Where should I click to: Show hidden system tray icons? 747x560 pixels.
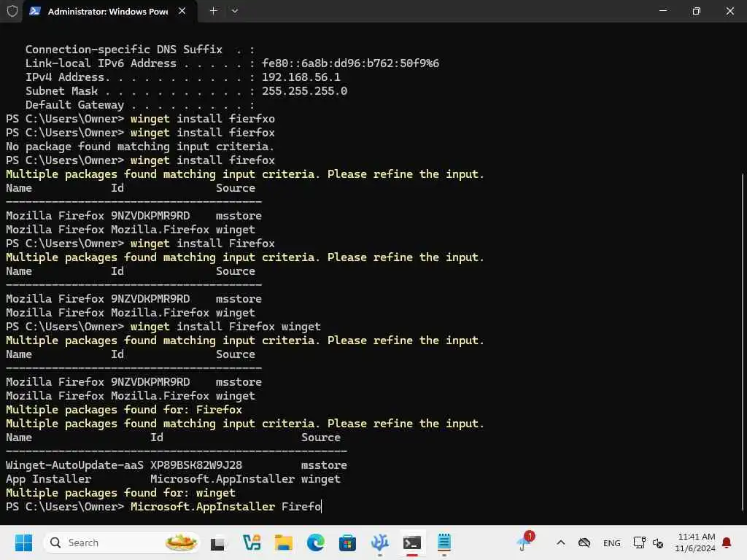point(561,542)
